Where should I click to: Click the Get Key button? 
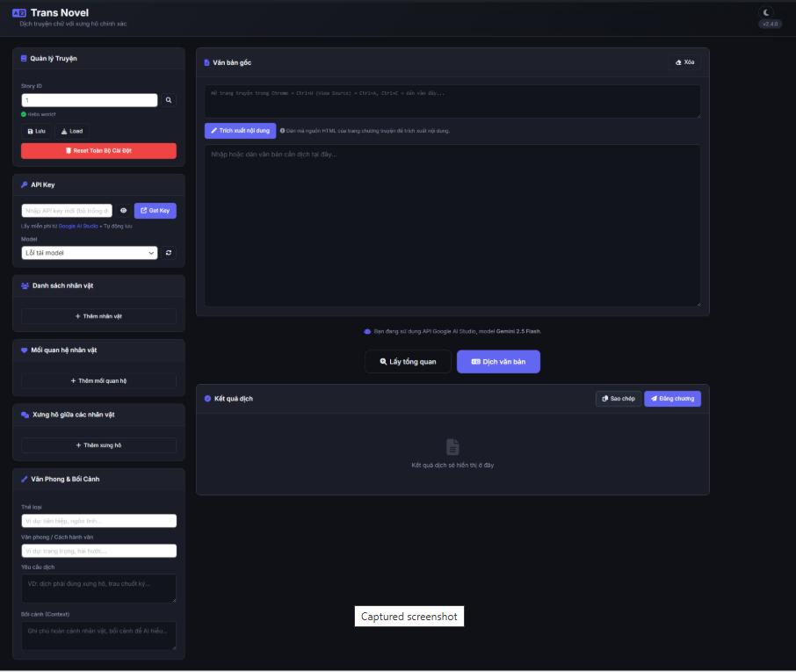[156, 211]
